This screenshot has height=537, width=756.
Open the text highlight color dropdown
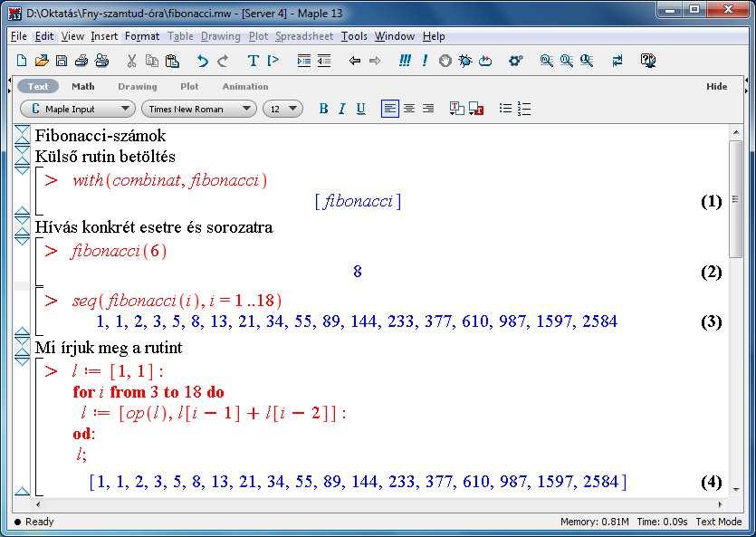coord(476,109)
